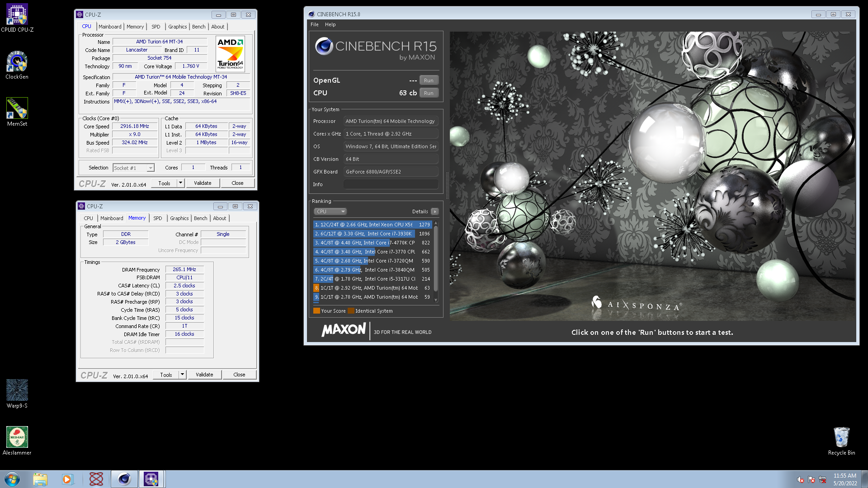
Task: Click Validate in the lower CPU-Z window
Action: click(204, 375)
